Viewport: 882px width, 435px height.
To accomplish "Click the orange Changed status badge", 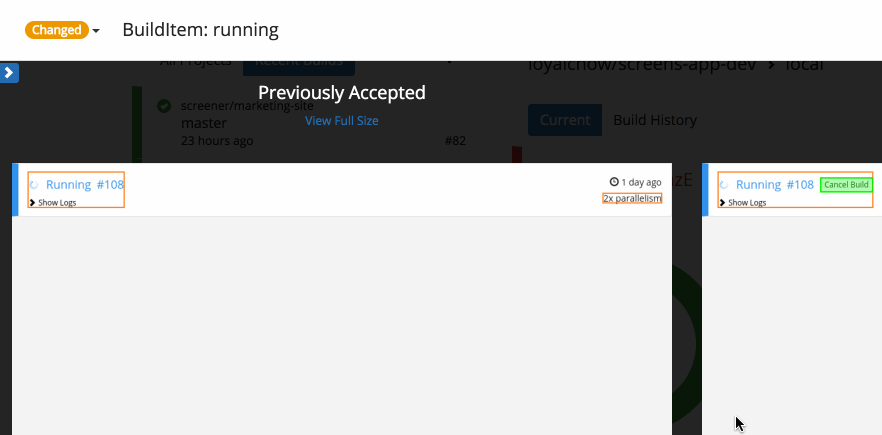I will (x=57, y=30).
